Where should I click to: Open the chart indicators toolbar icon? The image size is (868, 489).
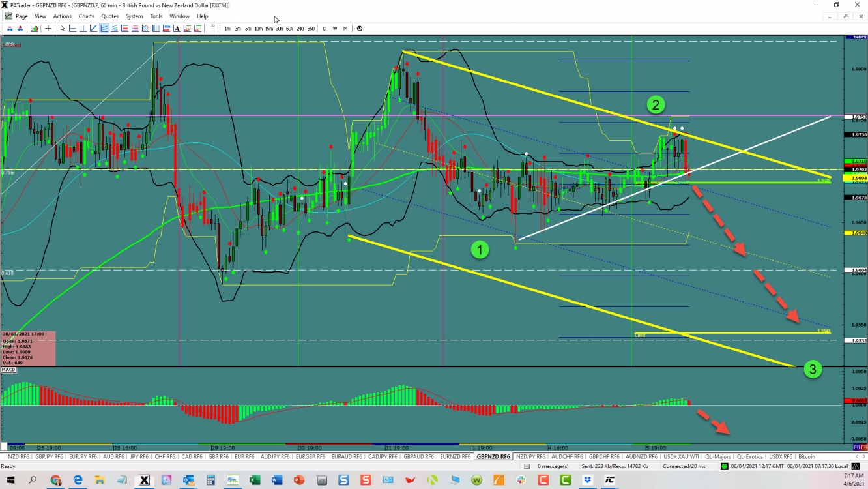[34, 28]
